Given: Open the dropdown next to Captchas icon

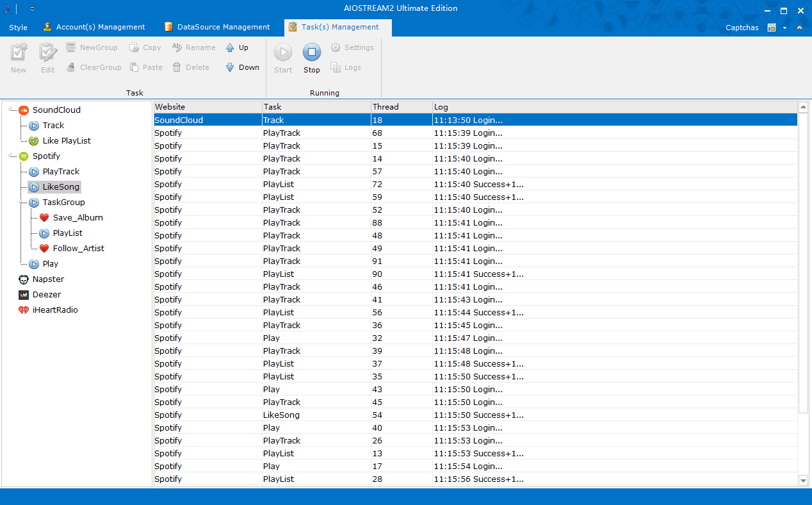Looking at the screenshot, I should (x=784, y=28).
